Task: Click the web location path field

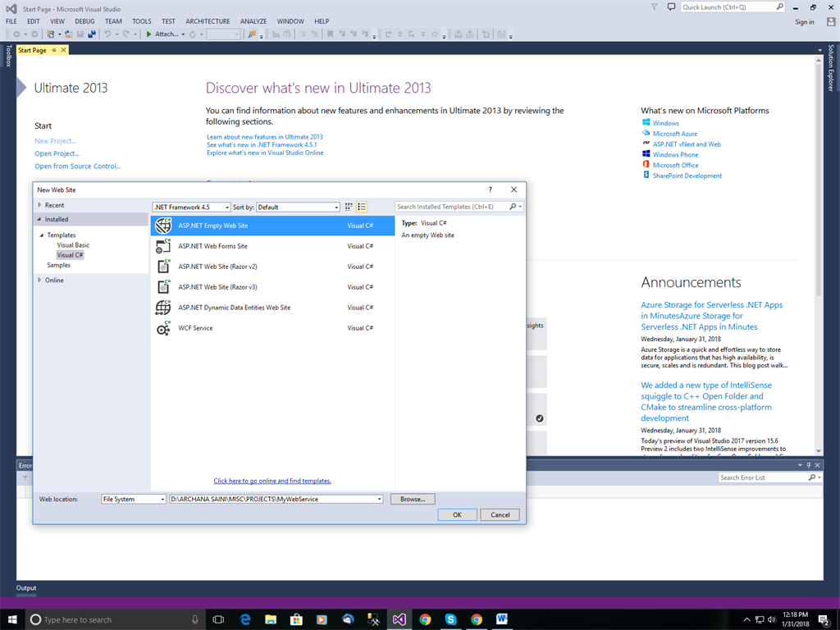Action: (272, 499)
